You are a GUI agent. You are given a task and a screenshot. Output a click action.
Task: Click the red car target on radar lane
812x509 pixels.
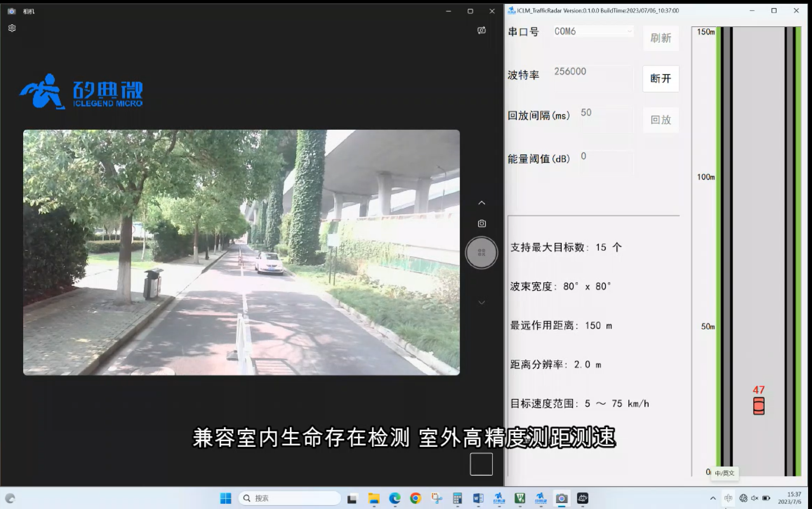click(759, 406)
